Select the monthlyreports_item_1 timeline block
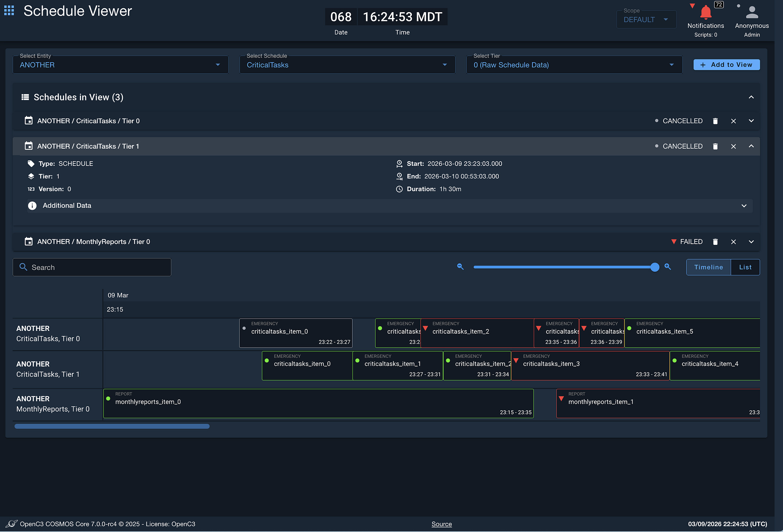Image resolution: width=783 pixels, height=532 pixels. coord(658,403)
